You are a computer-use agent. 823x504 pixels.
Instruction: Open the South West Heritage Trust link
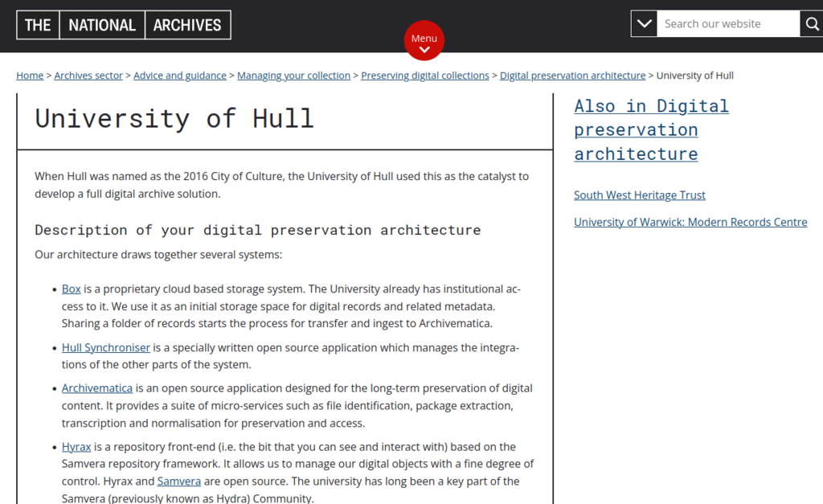pyautogui.click(x=639, y=195)
